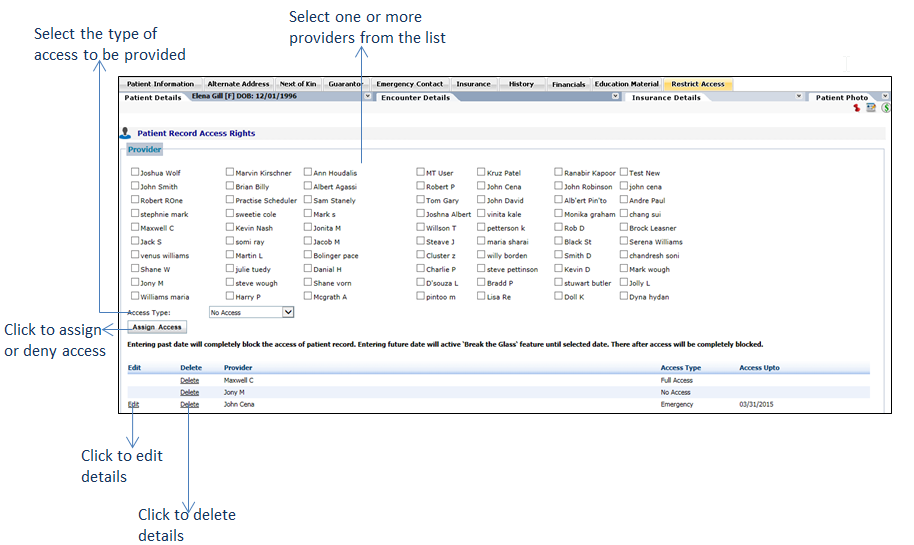
Task: Switch to the Patient Information tab
Action: [160, 84]
